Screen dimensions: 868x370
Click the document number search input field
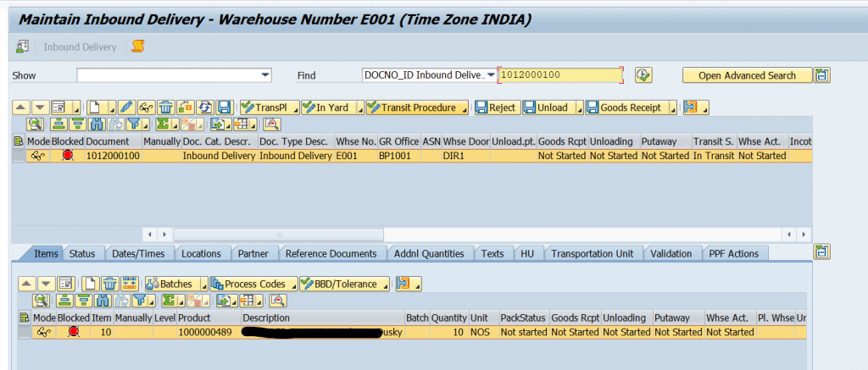tap(559, 75)
